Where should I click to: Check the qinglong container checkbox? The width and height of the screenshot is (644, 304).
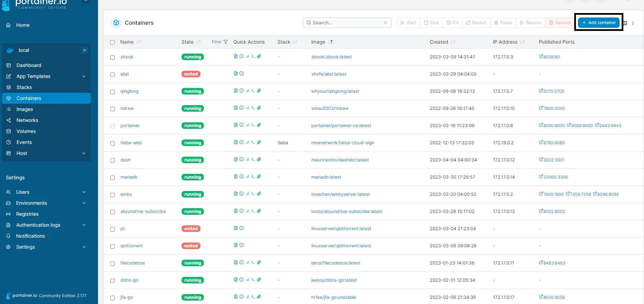point(112,92)
